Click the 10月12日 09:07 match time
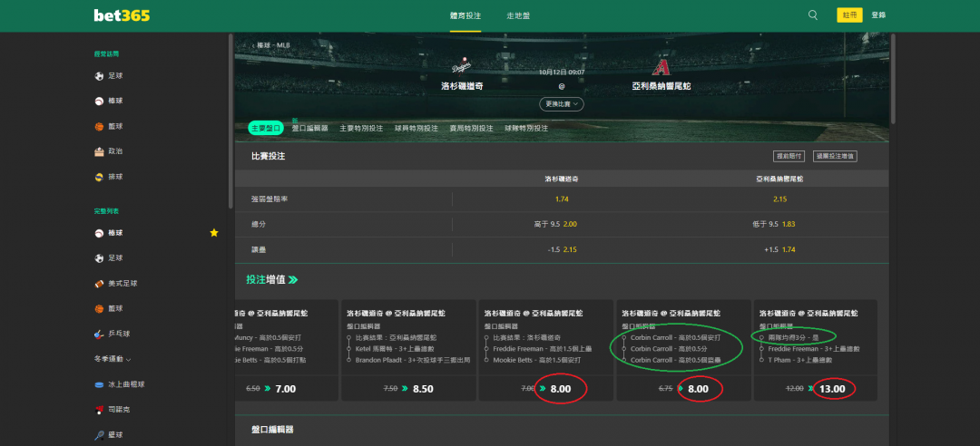Screen dimensions: 980x446 point(562,73)
